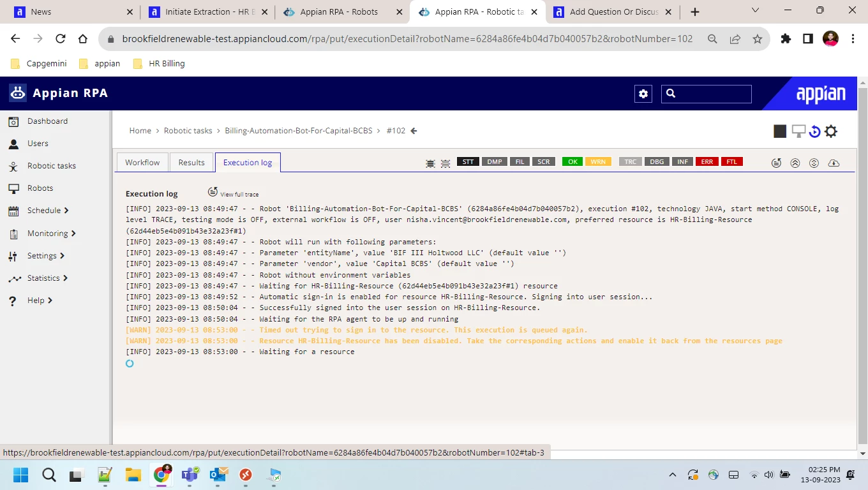Viewport: 868px width, 490px height.
Task: Switch to the Results tab
Action: point(191,162)
